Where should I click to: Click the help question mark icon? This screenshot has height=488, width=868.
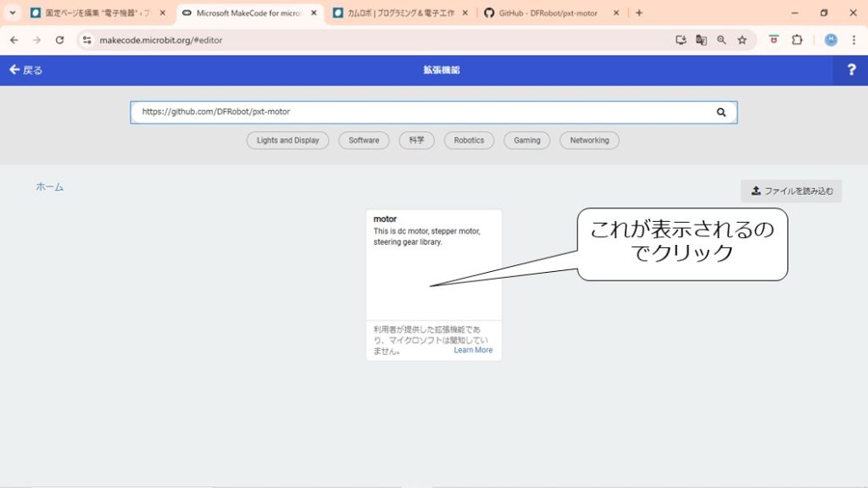tap(851, 70)
